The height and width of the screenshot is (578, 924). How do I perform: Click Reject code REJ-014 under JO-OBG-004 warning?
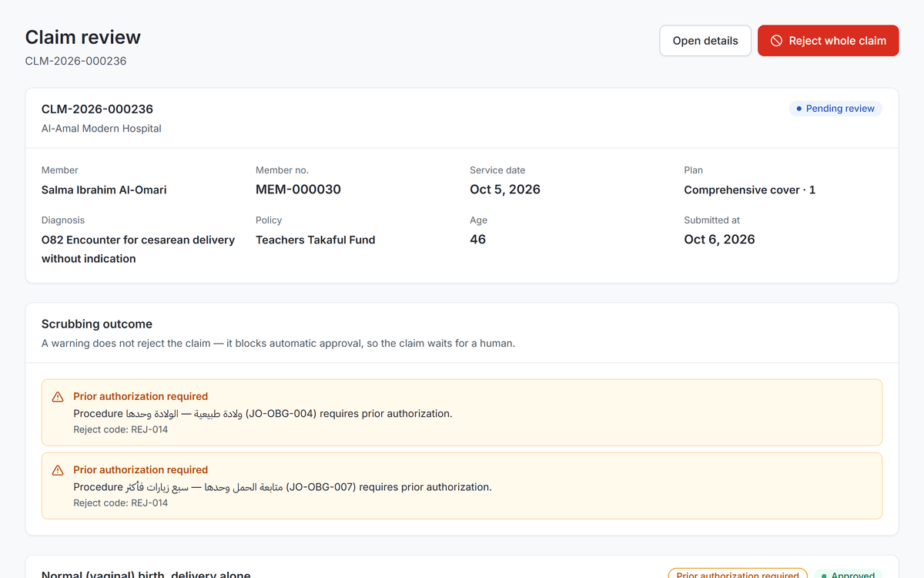(x=120, y=430)
